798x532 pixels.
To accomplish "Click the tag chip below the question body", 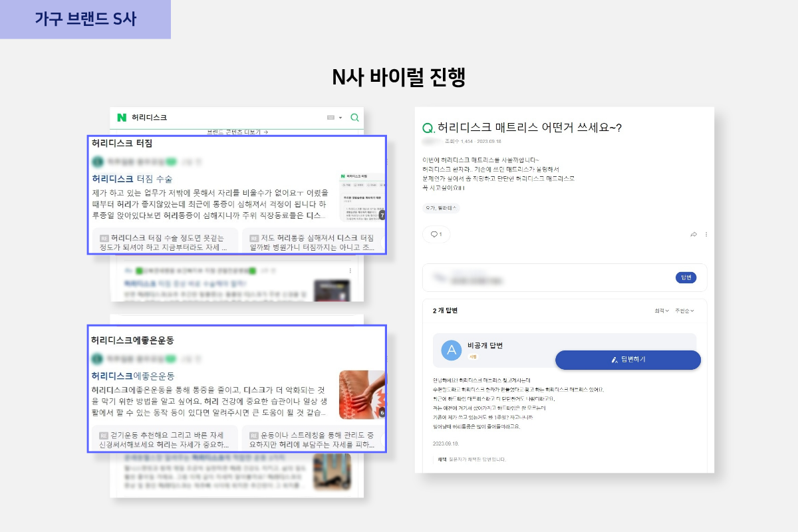I will pos(441,208).
